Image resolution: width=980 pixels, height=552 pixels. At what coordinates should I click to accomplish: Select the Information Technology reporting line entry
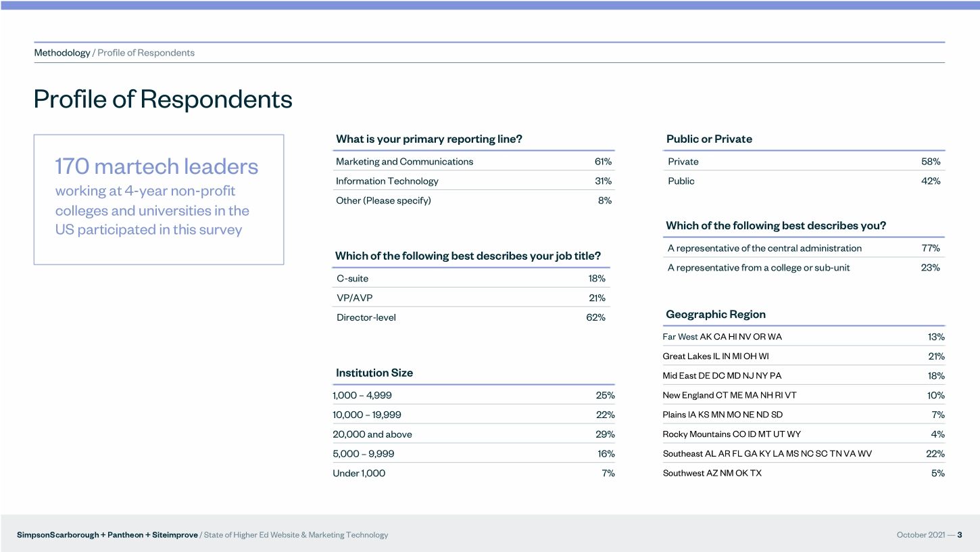[387, 181]
